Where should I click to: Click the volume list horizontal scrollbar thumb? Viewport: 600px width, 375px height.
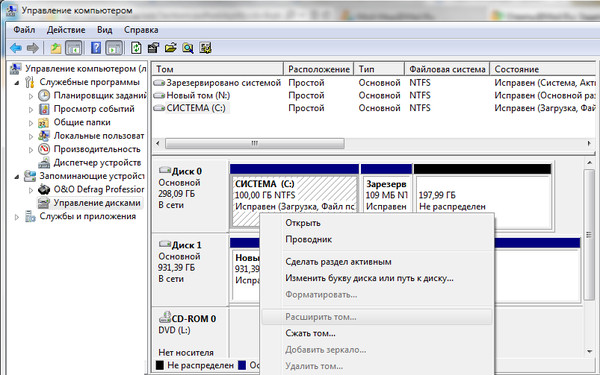point(254,143)
